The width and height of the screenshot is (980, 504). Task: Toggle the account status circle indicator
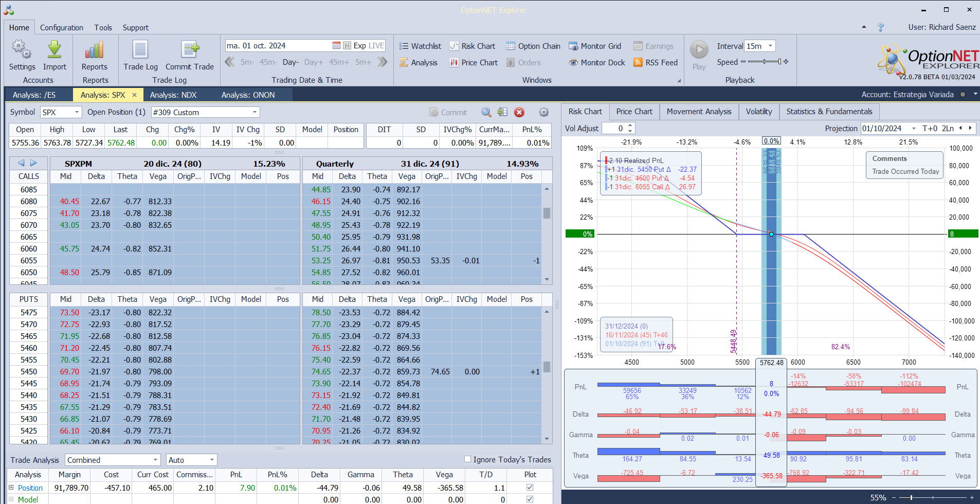[x=963, y=95]
